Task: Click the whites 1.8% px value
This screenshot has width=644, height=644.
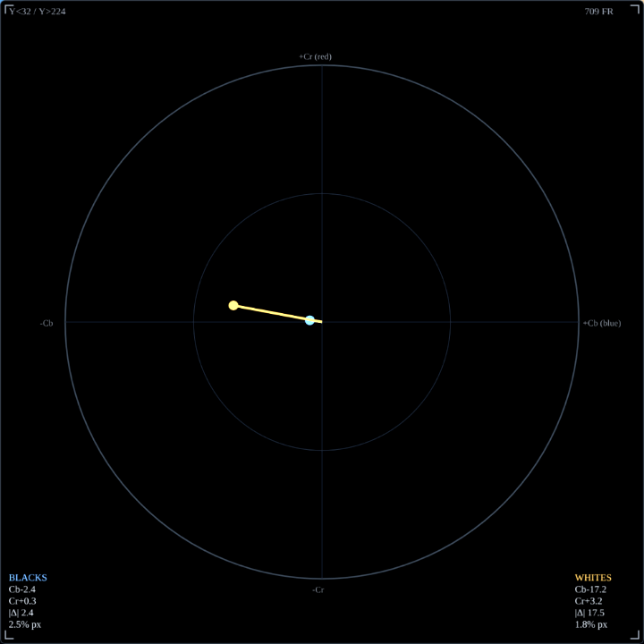Action: 591,624
